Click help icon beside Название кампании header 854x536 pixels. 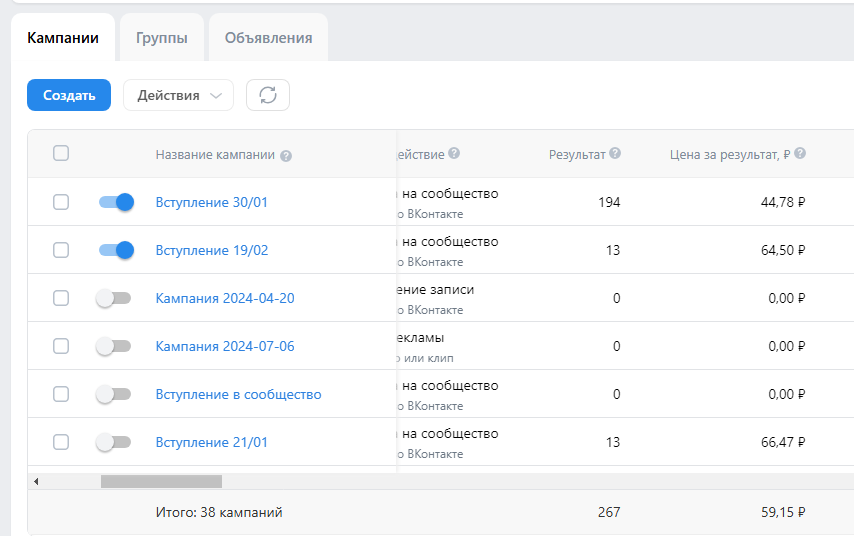tap(286, 155)
